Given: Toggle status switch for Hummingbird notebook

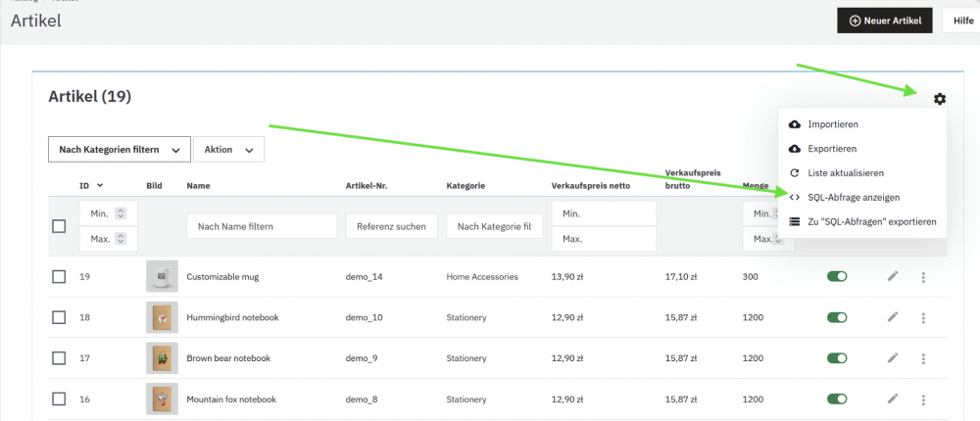Looking at the screenshot, I should click(837, 317).
